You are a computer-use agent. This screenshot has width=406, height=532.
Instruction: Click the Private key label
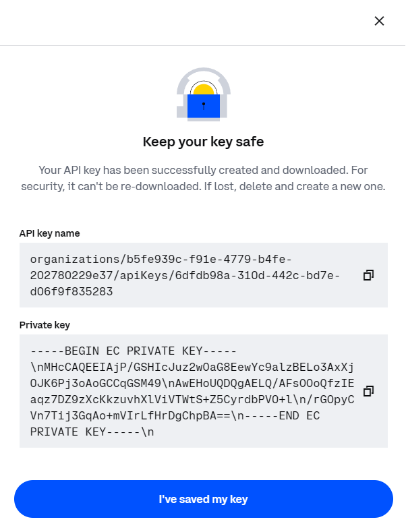(x=45, y=325)
